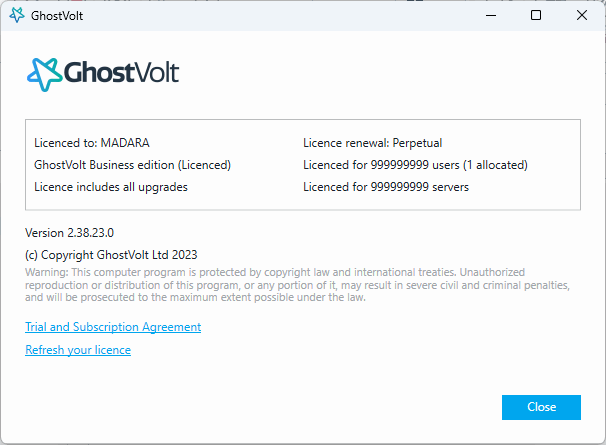Select the GhostVolt Business edition line
This screenshot has height=445, width=606.
coord(132,164)
